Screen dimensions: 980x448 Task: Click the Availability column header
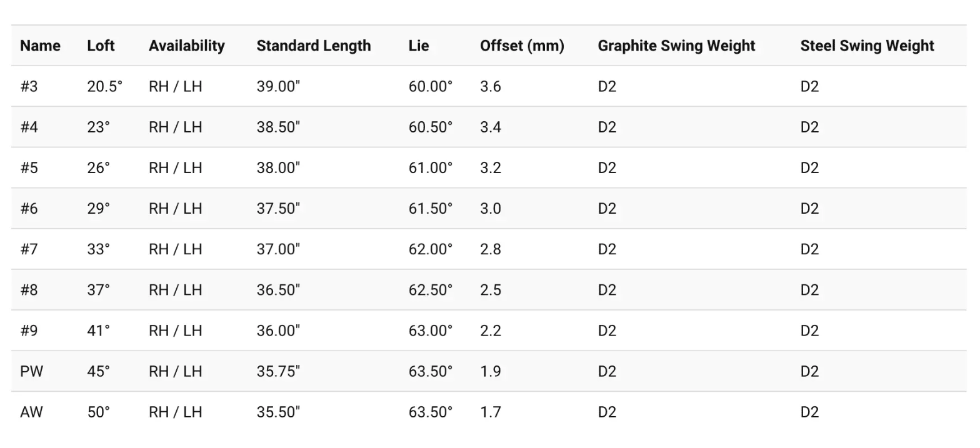coord(186,46)
